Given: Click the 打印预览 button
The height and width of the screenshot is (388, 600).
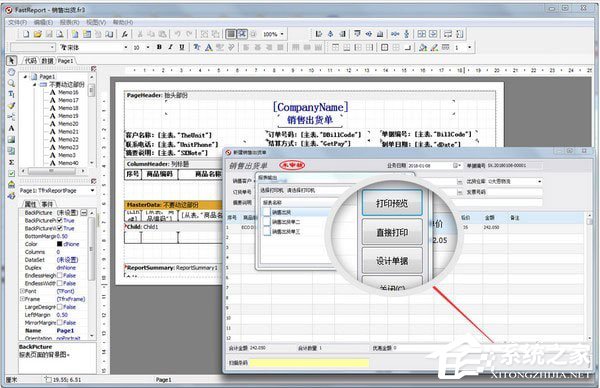Looking at the screenshot, I should pos(392,203).
